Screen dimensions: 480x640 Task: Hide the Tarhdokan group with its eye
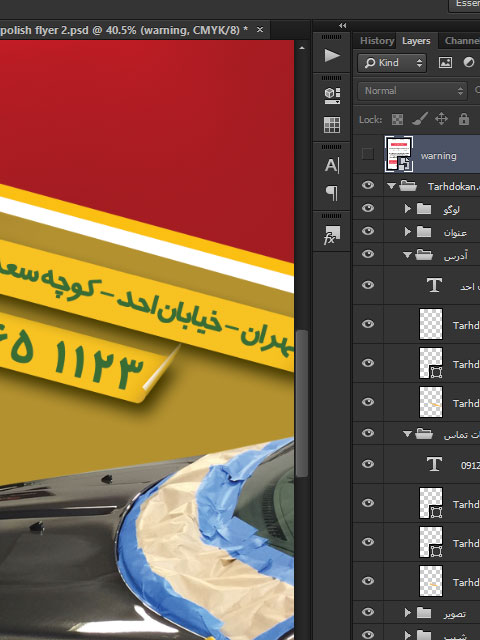tap(368, 185)
